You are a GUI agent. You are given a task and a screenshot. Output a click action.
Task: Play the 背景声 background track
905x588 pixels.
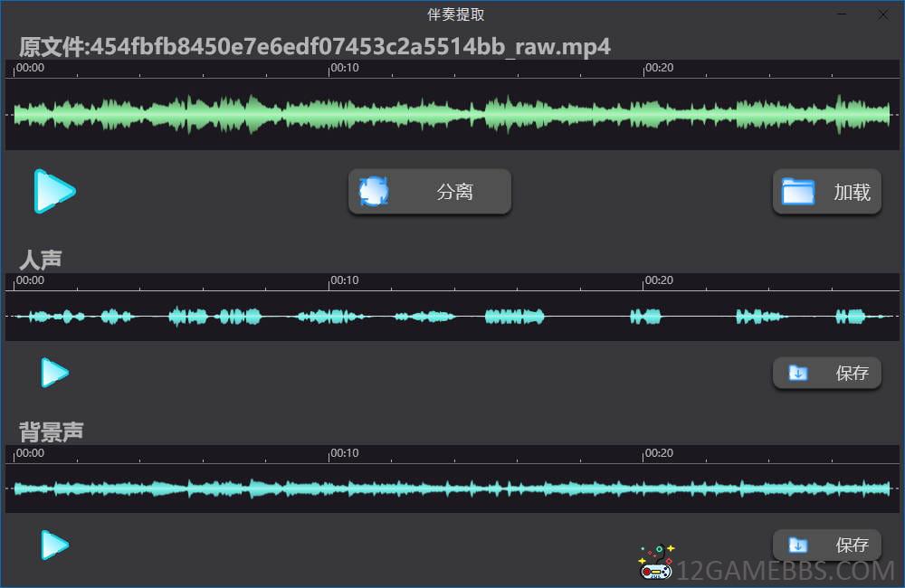click(55, 545)
